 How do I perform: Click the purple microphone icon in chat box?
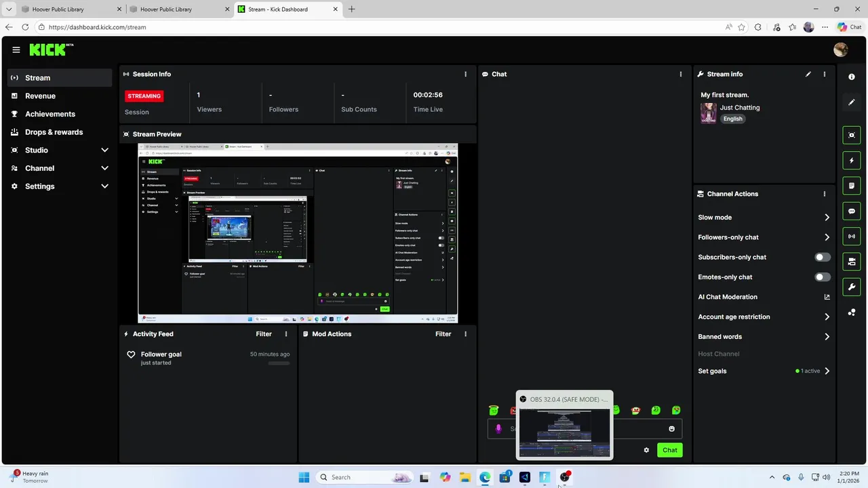tap(498, 428)
